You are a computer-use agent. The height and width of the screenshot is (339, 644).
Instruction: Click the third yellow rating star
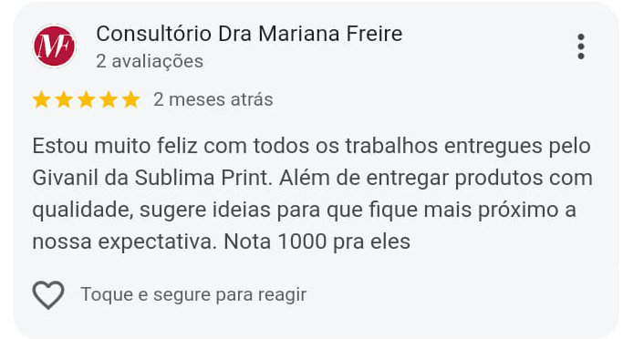(x=87, y=99)
